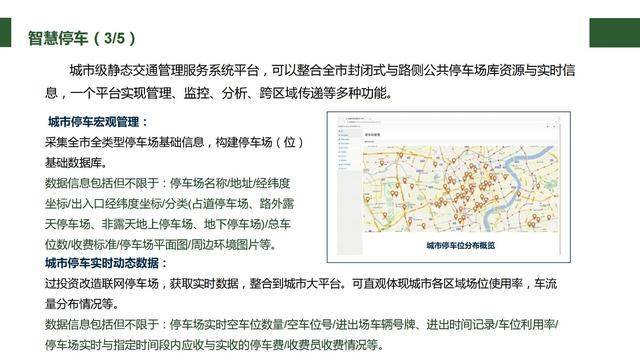This screenshot has width=640, height=360.
Task: Click the green block at top right
Action: click(614, 32)
